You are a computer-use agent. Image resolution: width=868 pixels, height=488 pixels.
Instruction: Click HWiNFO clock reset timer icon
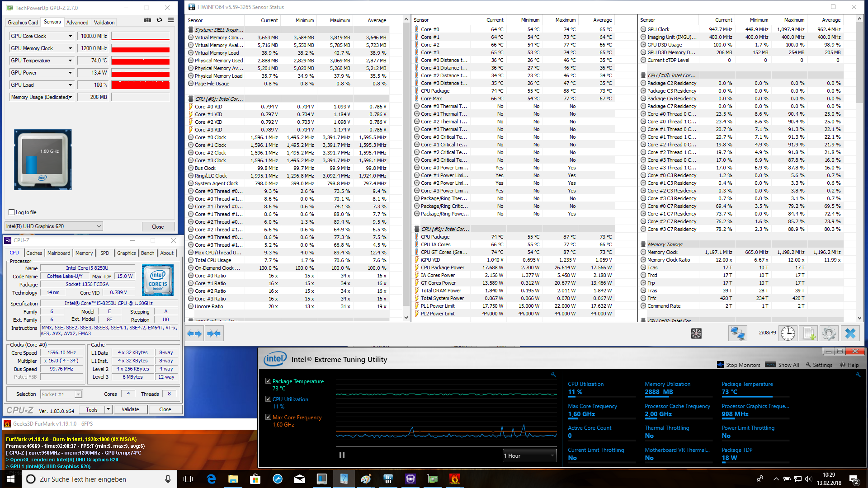pyautogui.click(x=788, y=333)
